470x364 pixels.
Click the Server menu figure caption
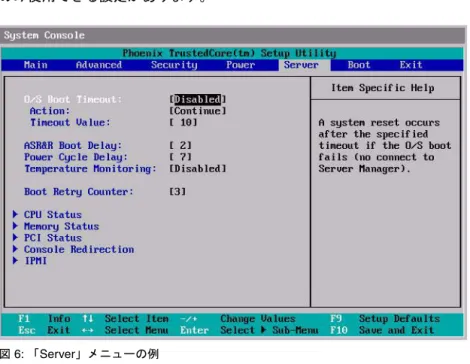coord(79,354)
